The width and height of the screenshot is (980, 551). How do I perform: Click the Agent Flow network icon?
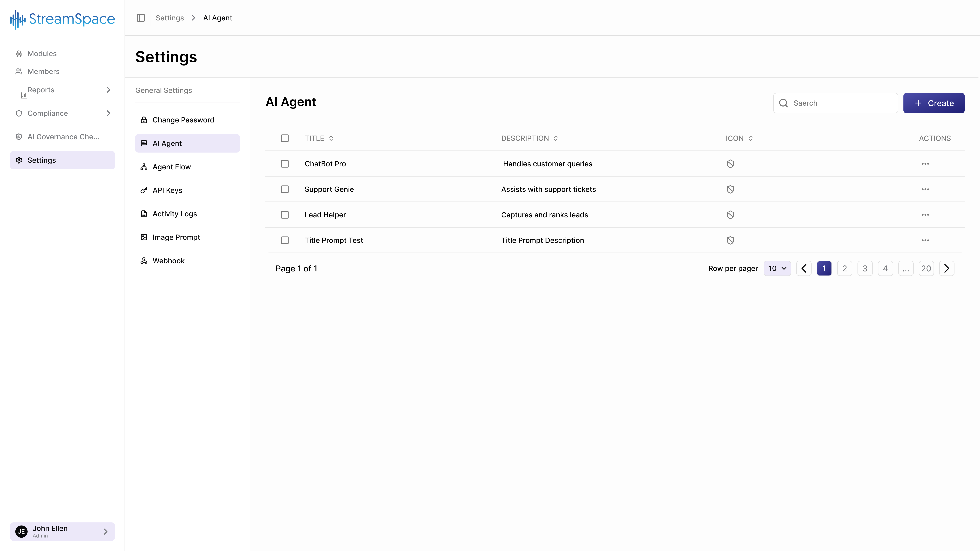coord(144,167)
